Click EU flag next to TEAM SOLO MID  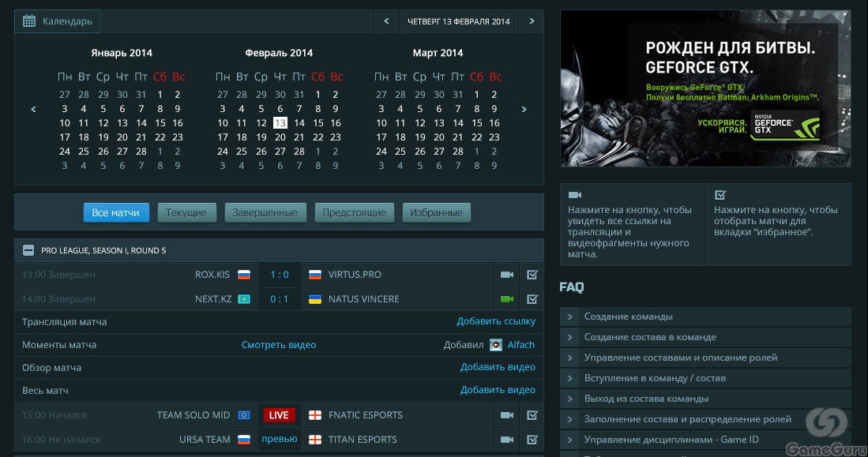tap(243, 415)
